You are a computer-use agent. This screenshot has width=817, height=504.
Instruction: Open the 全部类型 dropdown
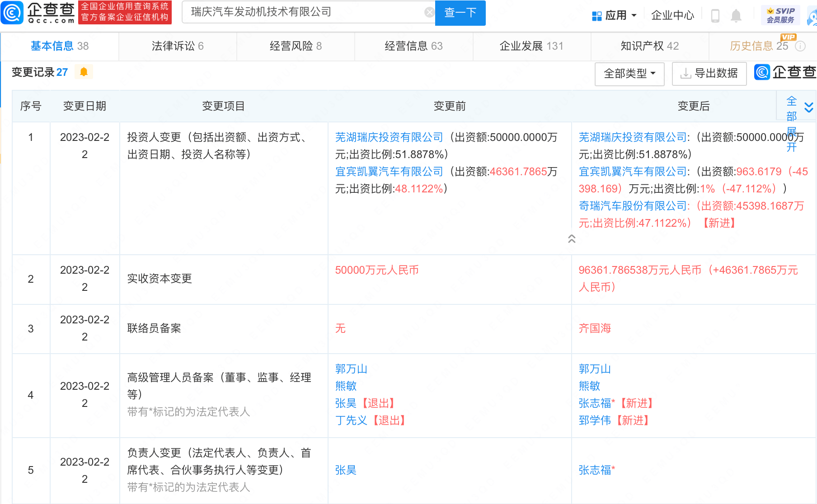pyautogui.click(x=629, y=74)
